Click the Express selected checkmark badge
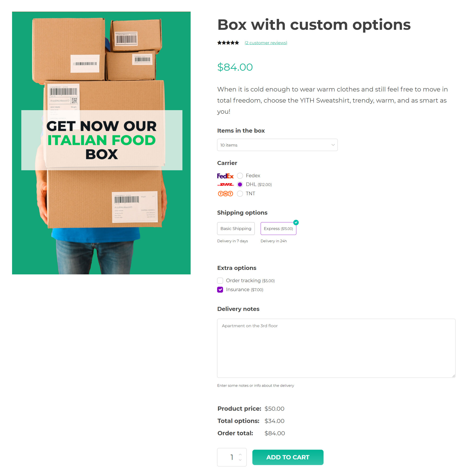Viewport: 465px width, 476px height. tap(296, 222)
